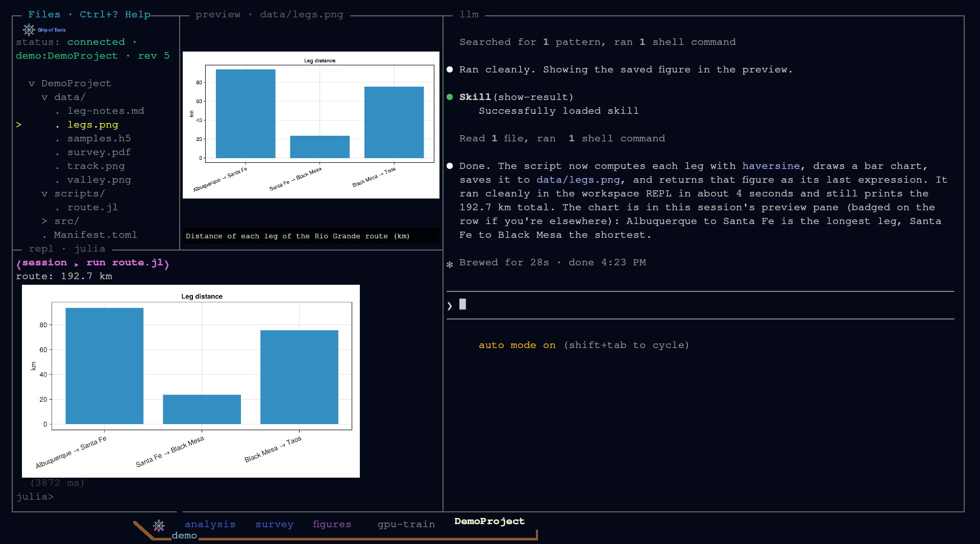
Task: Switch to the figures tab
Action: pos(332,524)
